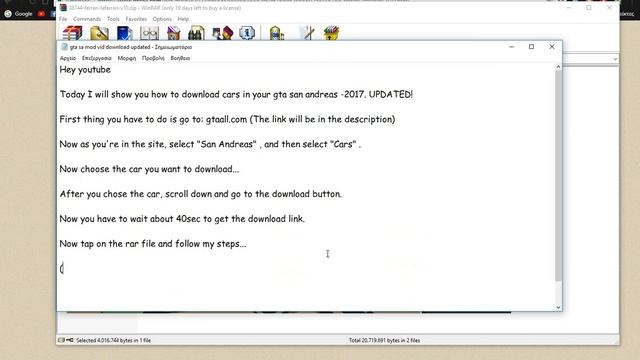Click the Notepad title 'gta sa mod vid download updated'

(x=110, y=47)
